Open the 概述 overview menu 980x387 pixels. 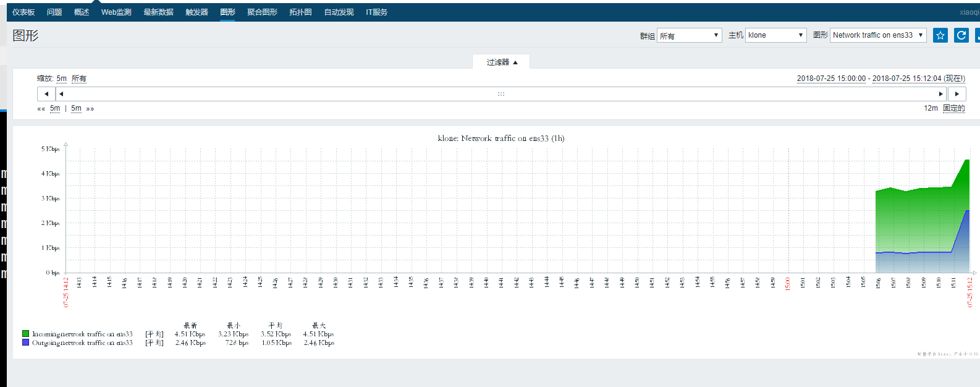82,12
